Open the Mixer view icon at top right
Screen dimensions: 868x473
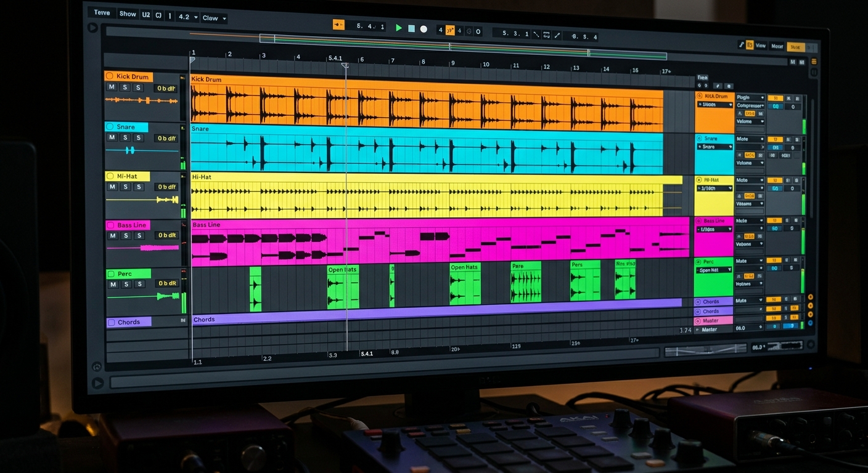[x=777, y=46]
